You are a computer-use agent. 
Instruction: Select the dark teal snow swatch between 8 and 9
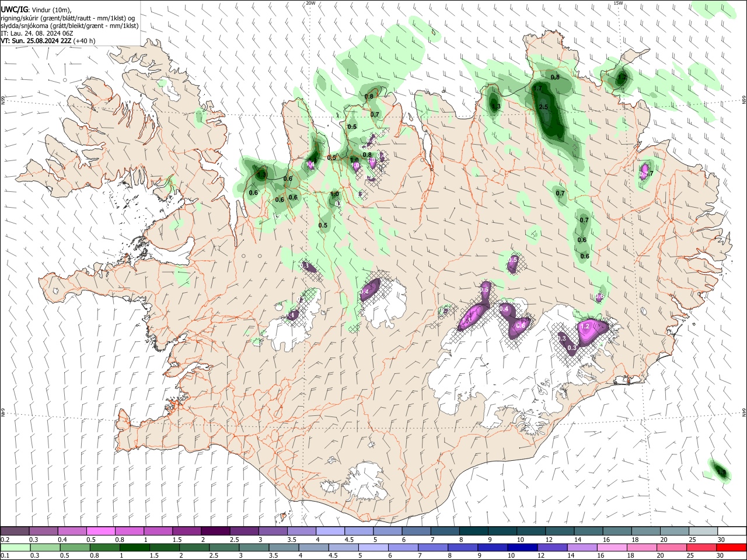(473, 531)
